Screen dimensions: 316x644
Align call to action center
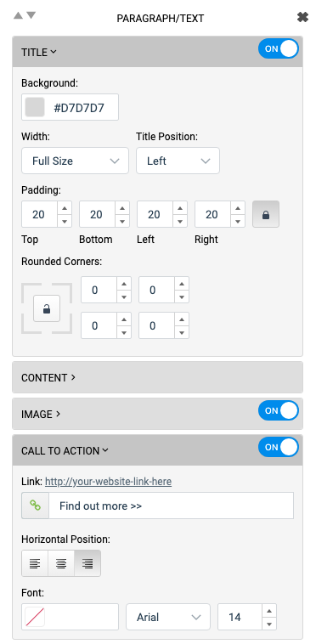(x=61, y=563)
